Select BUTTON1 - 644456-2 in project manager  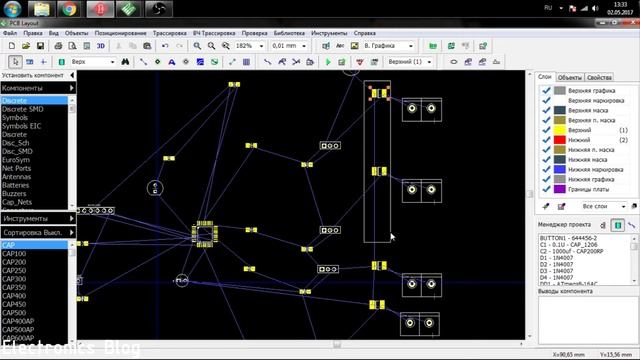coord(568,238)
